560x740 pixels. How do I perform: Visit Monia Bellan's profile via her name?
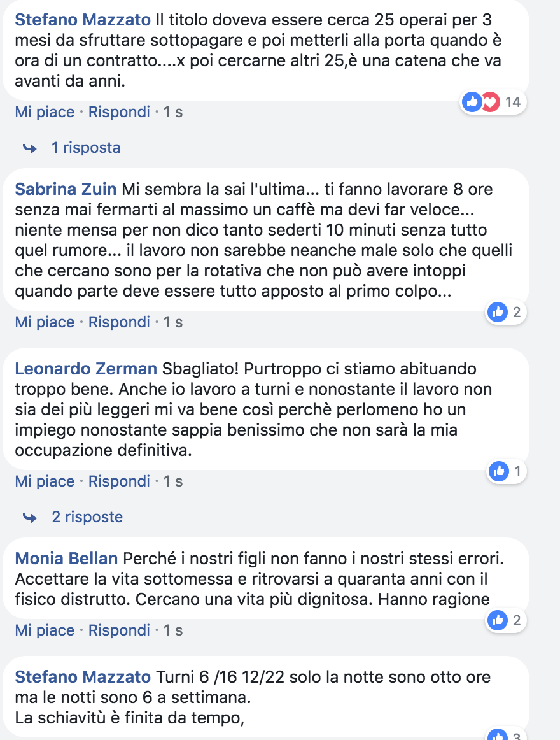(66, 559)
